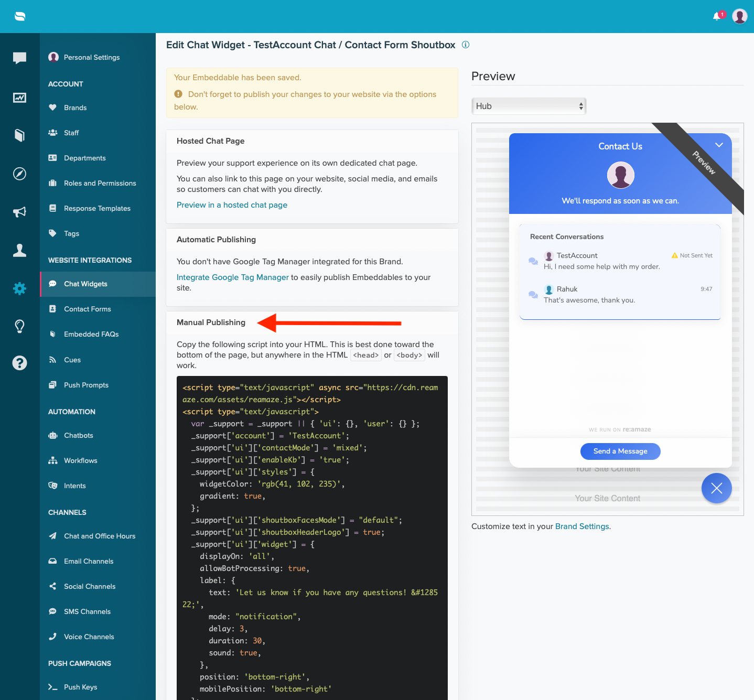Open the conversations inbox icon in left rail
This screenshot has width=754, height=700.
pos(19,58)
